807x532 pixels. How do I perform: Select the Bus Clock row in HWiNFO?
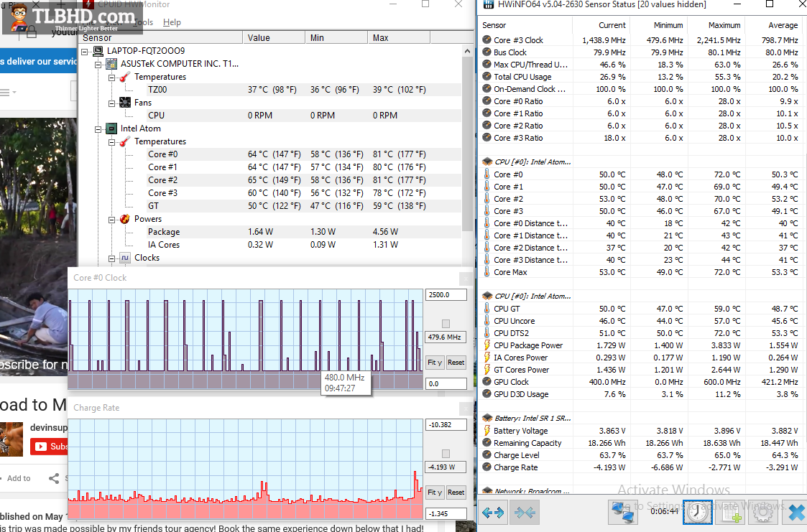pos(641,52)
